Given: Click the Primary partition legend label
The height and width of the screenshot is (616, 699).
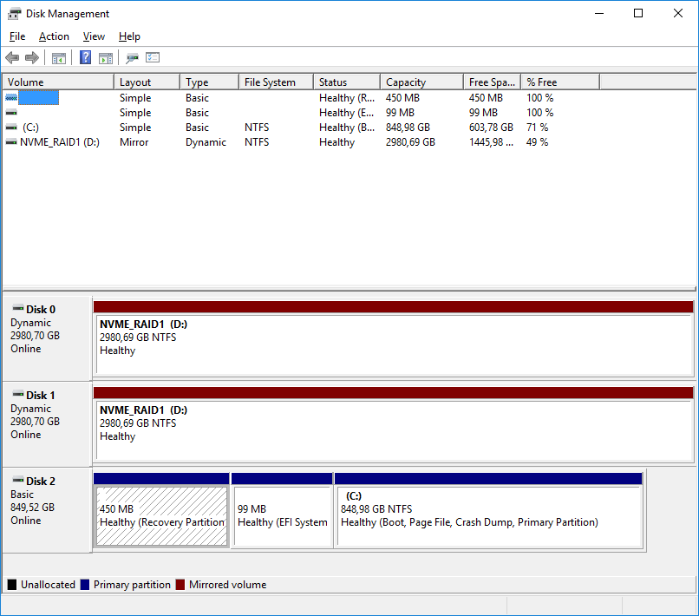Looking at the screenshot, I should 132,585.
